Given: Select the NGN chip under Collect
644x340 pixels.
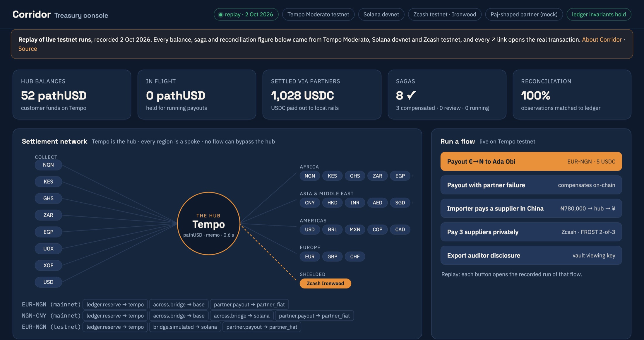Looking at the screenshot, I should point(48,165).
